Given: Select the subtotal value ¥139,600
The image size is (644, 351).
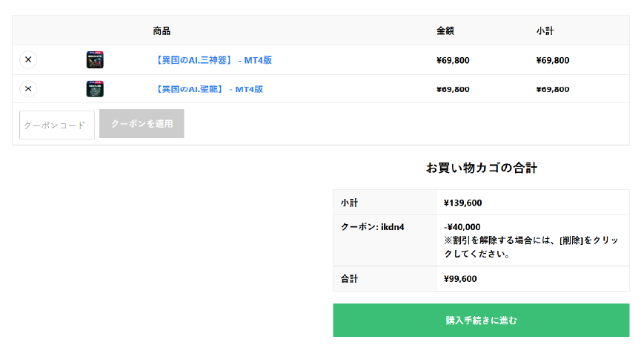Looking at the screenshot, I should (463, 203).
